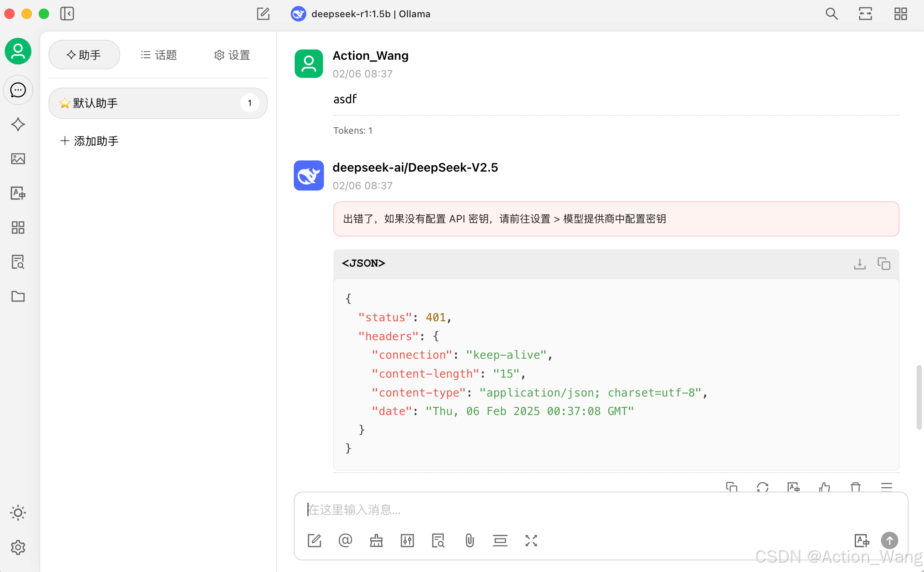
Task: Open the chat assistant view in sidebar
Action: click(x=18, y=90)
